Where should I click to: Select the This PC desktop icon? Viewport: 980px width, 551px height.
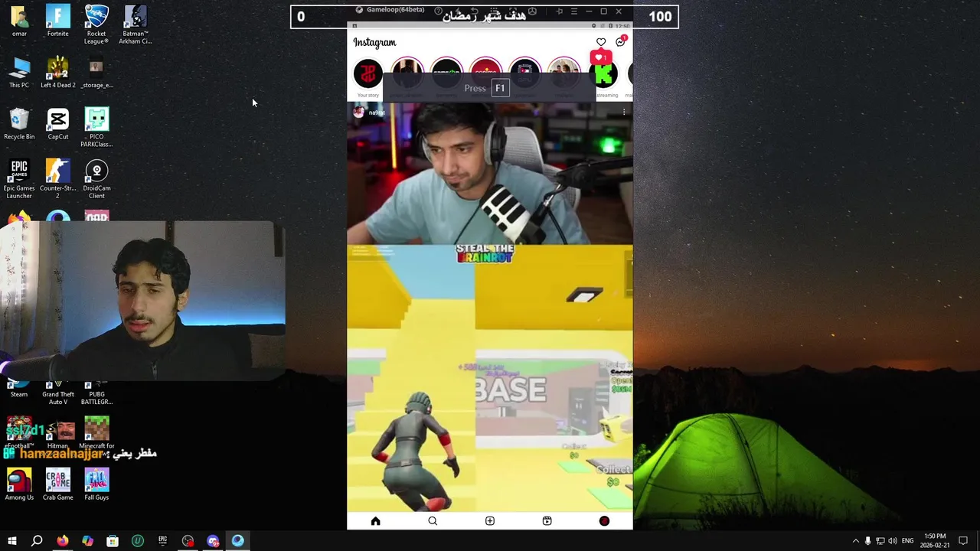click(19, 73)
